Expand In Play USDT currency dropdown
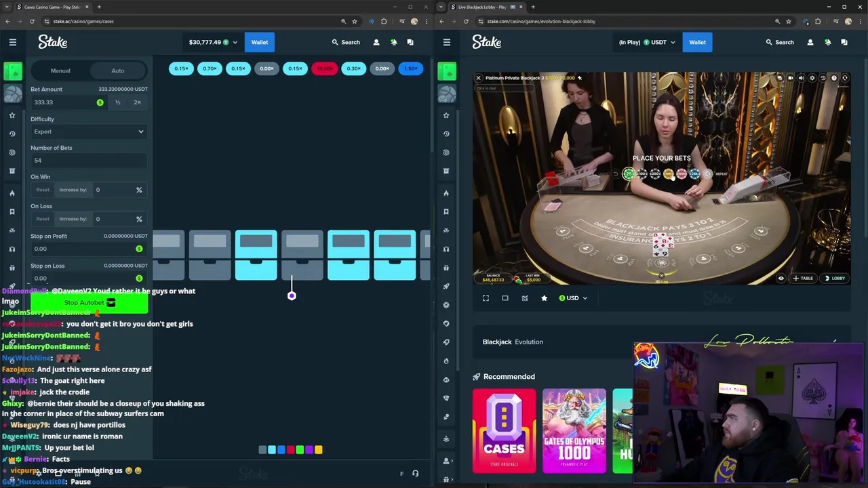The image size is (868, 488). click(x=646, y=42)
